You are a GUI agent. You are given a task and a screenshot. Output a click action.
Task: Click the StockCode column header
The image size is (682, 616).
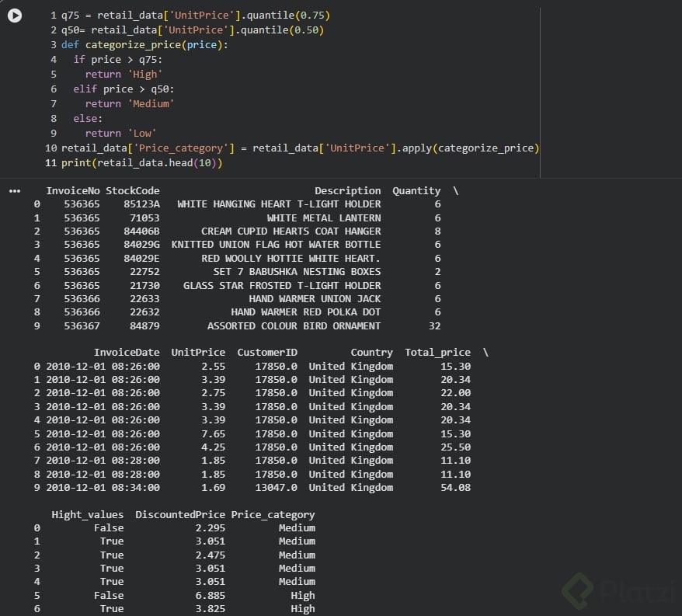click(x=133, y=191)
